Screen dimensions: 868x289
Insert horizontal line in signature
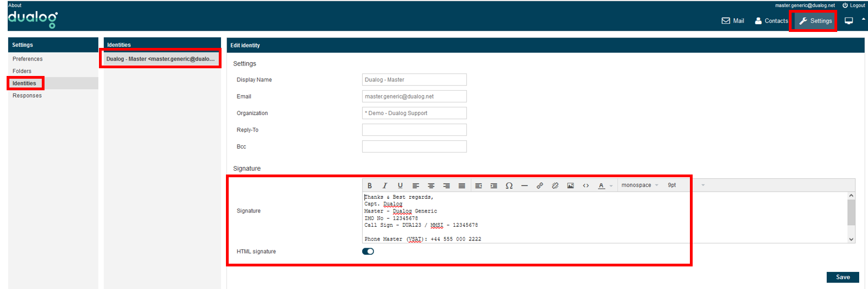[524, 186]
